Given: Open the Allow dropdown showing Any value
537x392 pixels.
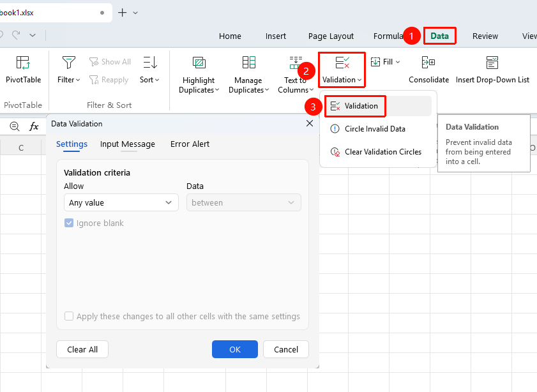Looking at the screenshot, I should click(x=121, y=202).
